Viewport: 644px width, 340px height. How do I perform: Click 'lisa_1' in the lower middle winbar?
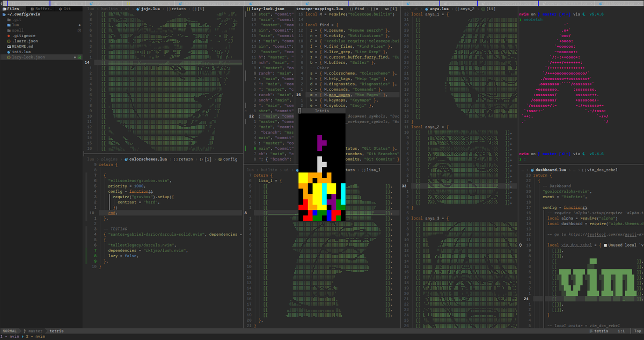[372, 170]
